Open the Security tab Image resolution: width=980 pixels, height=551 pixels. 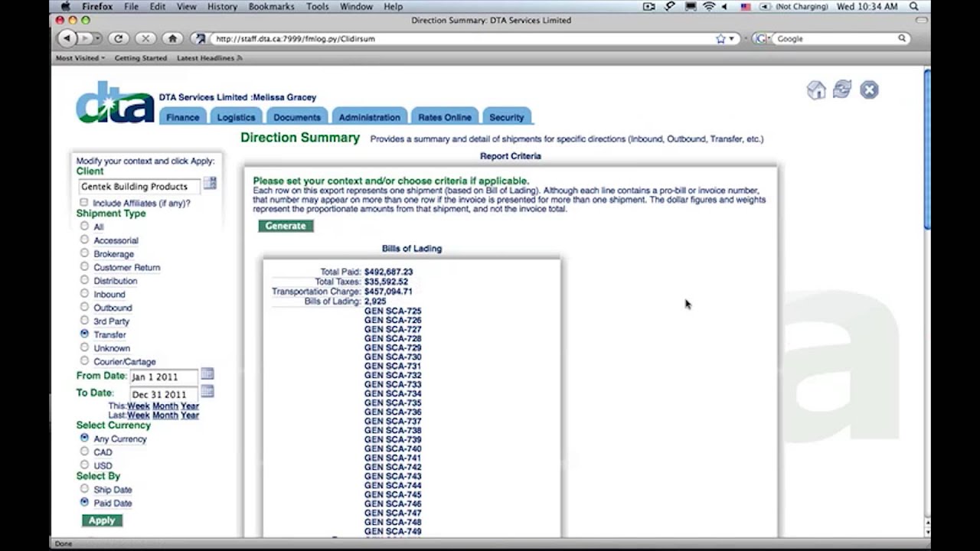tap(506, 117)
